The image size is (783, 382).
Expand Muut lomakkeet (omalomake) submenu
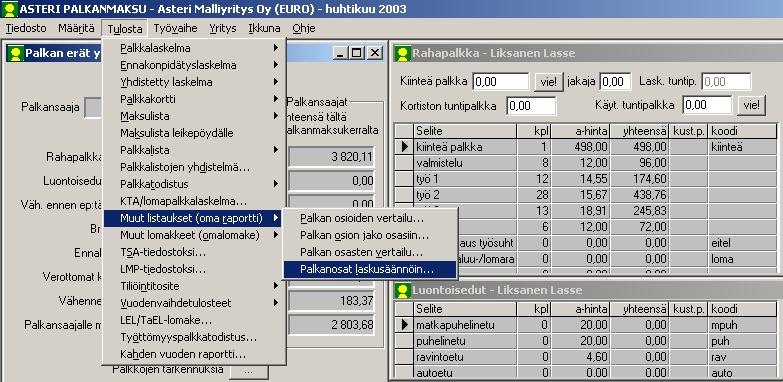tap(193, 235)
